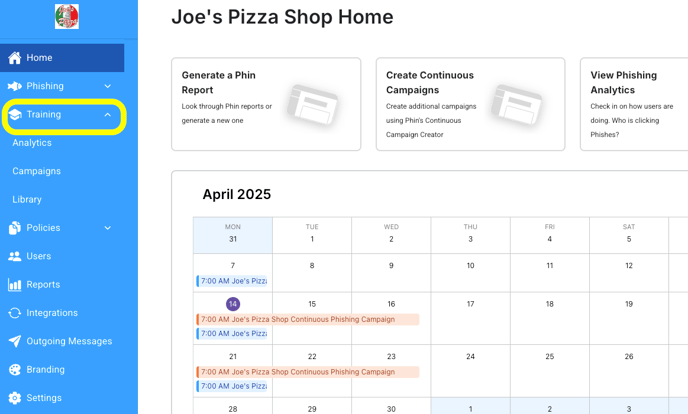Viewport: 688px width, 414px height.
Task: Click the Branding palette icon
Action: coord(14,370)
